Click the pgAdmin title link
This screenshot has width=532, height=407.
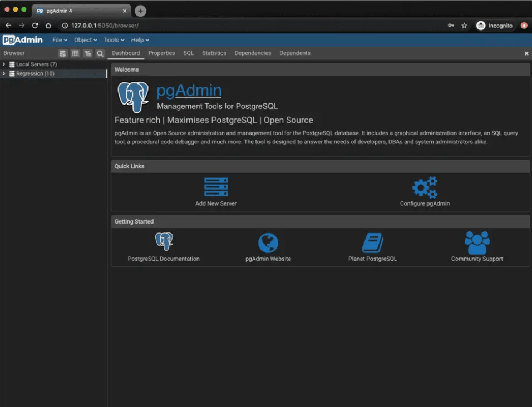pyautogui.click(x=189, y=91)
